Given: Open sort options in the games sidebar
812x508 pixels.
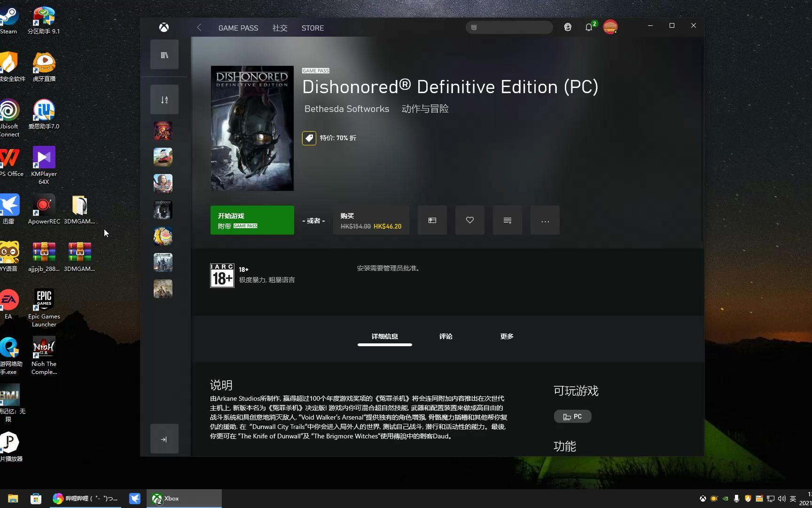Looking at the screenshot, I should click(x=164, y=99).
